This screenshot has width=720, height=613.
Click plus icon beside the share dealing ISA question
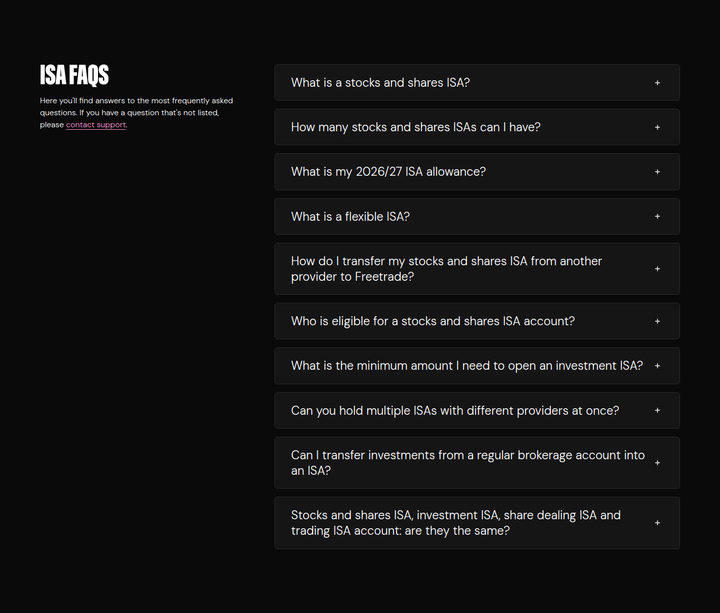657,523
